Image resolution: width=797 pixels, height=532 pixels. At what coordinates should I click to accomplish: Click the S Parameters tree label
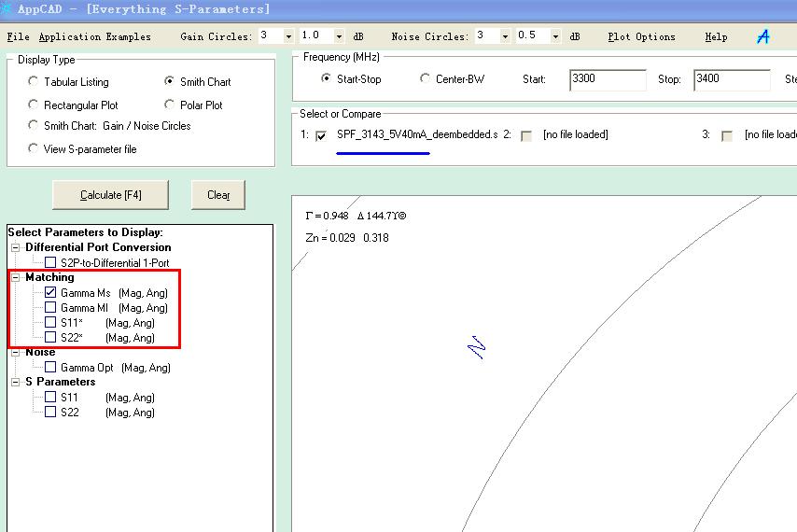[x=61, y=382]
